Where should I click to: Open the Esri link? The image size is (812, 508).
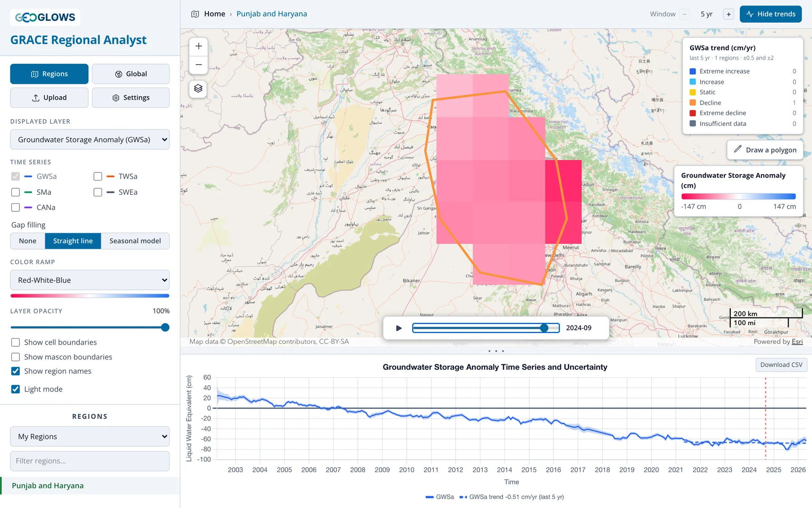pos(797,342)
